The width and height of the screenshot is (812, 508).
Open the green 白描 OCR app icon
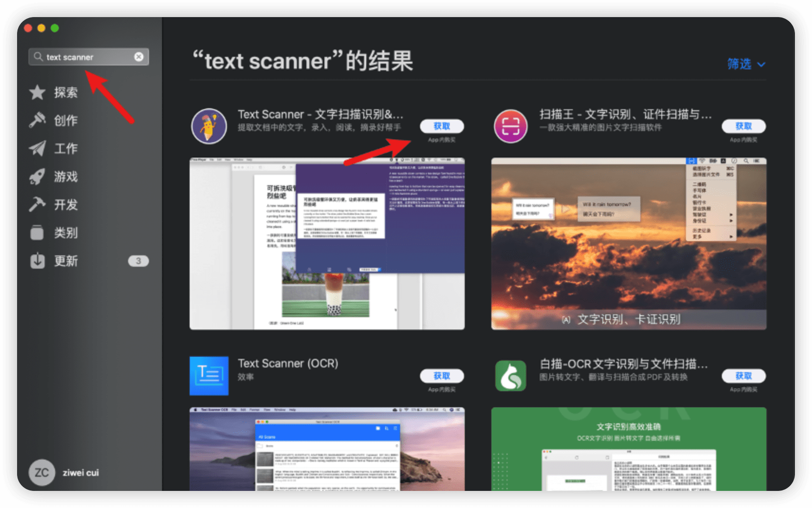click(510, 376)
